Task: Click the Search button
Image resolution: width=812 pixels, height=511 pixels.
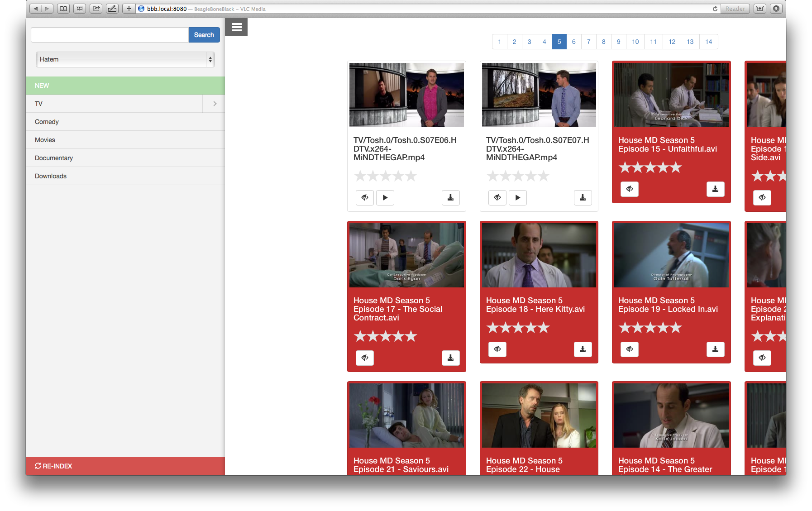Action: tap(204, 35)
